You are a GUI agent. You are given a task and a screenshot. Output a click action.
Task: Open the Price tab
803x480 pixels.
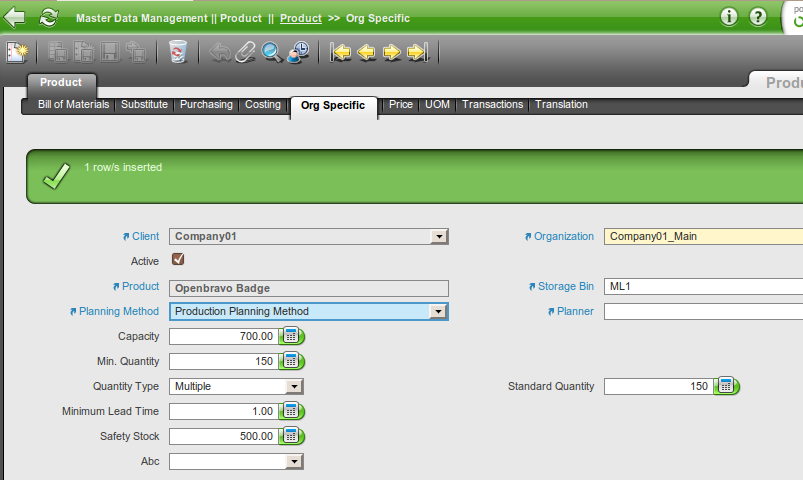click(x=400, y=105)
